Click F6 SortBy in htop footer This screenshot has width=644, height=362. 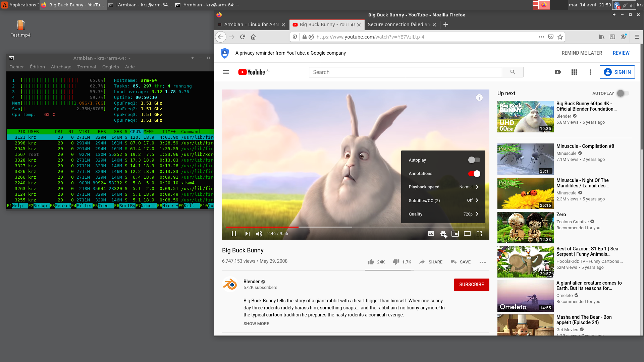click(x=125, y=206)
